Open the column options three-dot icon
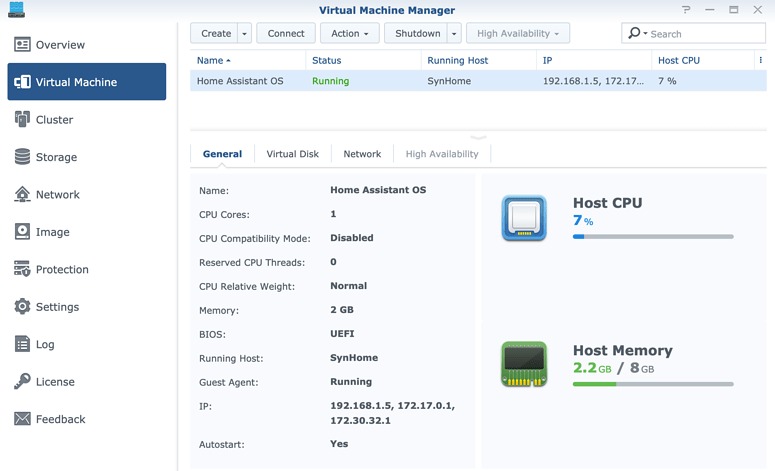 760,60
